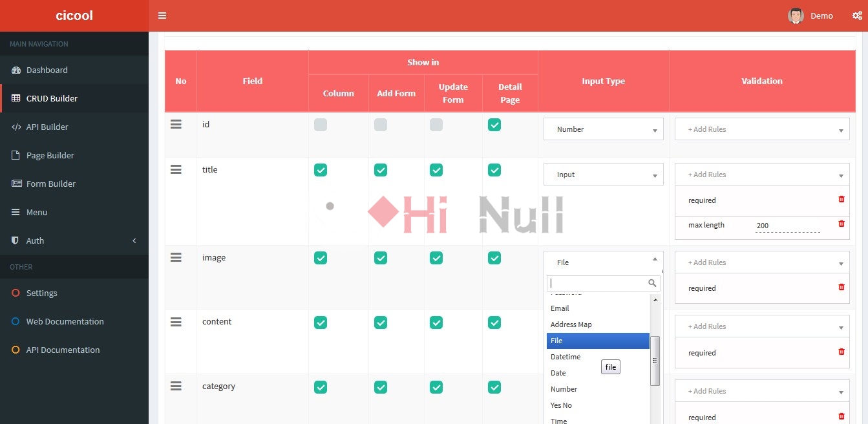Click the Demo user avatar
868x424 pixels.
[x=796, y=16]
